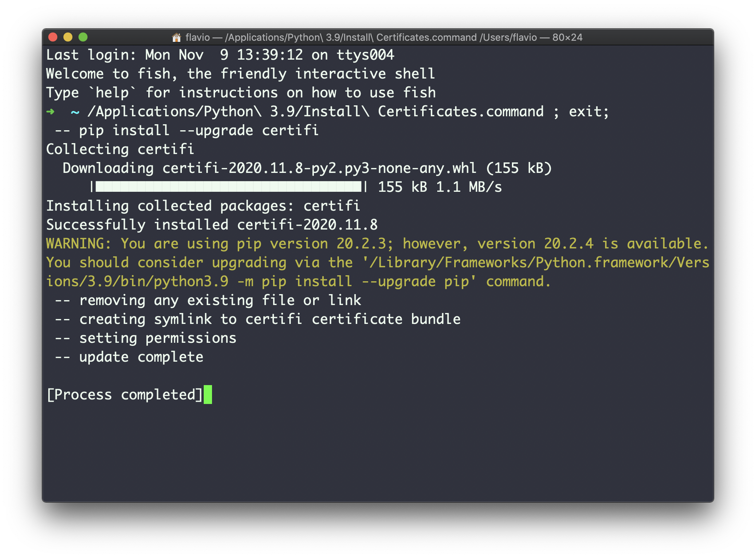Expand the window using the 80x24 title label
This screenshot has height=558, width=756.
(x=567, y=37)
